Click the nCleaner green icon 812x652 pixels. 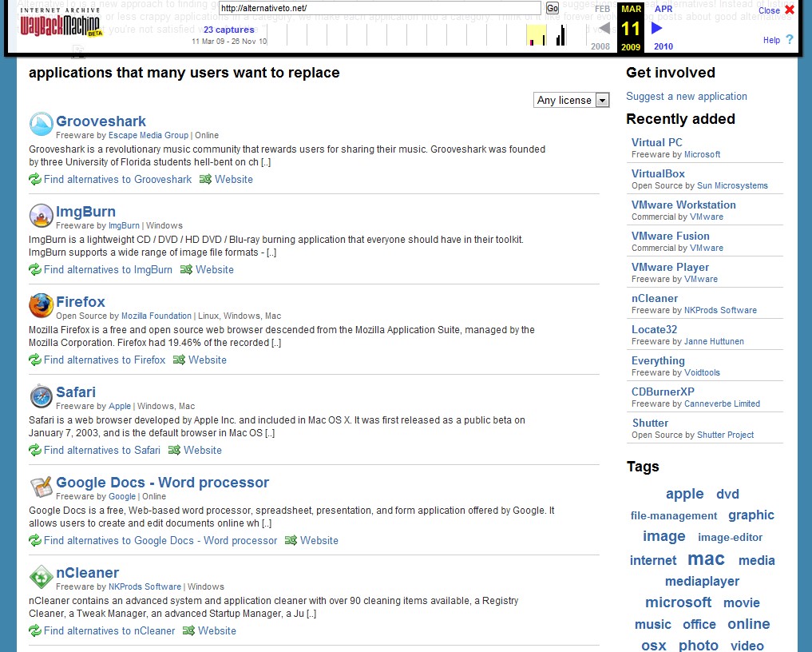click(41, 576)
